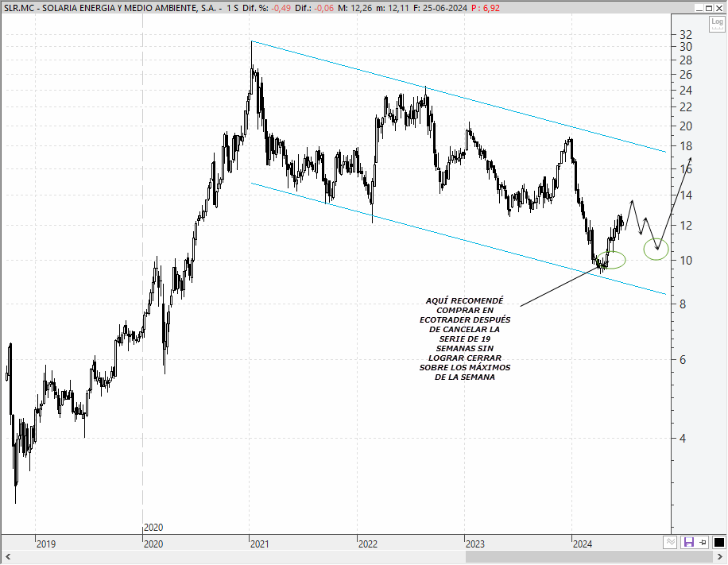728x565 pixels.
Task: Click the 2023 label on time axis
Action: click(475, 544)
